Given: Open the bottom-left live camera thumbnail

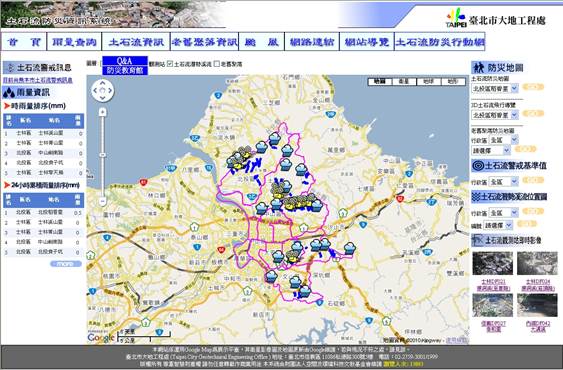Looking at the screenshot, I should coord(493,305).
